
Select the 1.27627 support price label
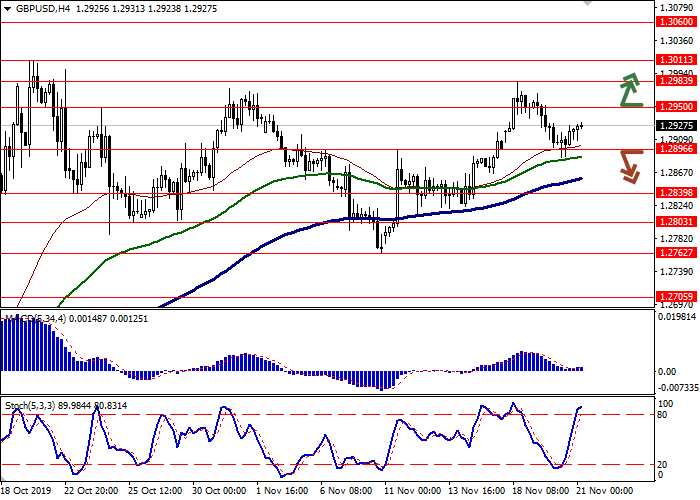pos(676,254)
